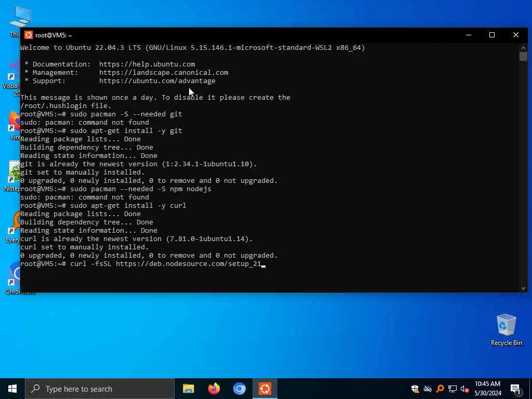Image resolution: width=532 pixels, height=399 pixels.
Task: Click the terminal scrollbar up arrow
Action: (523, 47)
